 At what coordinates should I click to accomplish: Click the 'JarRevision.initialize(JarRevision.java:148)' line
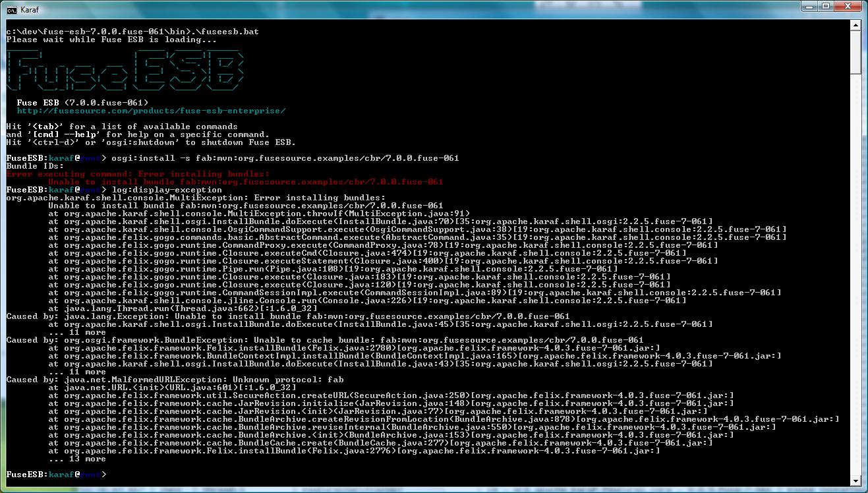coord(391,403)
